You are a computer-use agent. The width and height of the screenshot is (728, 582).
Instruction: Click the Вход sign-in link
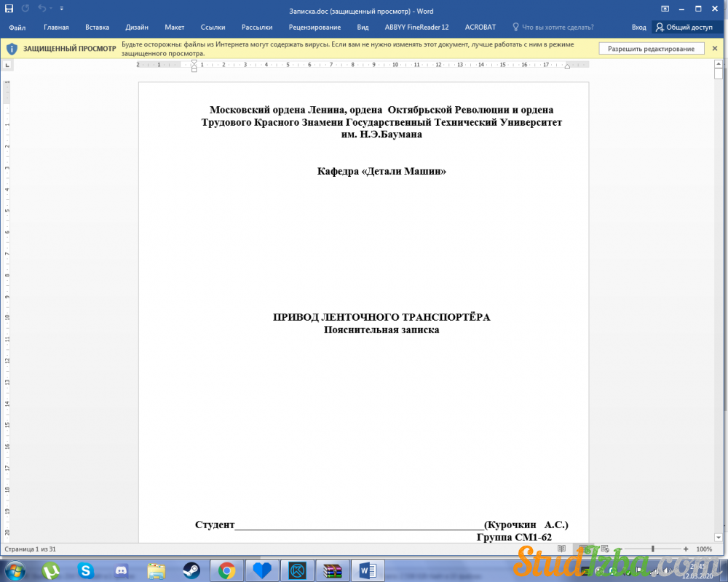pos(639,28)
